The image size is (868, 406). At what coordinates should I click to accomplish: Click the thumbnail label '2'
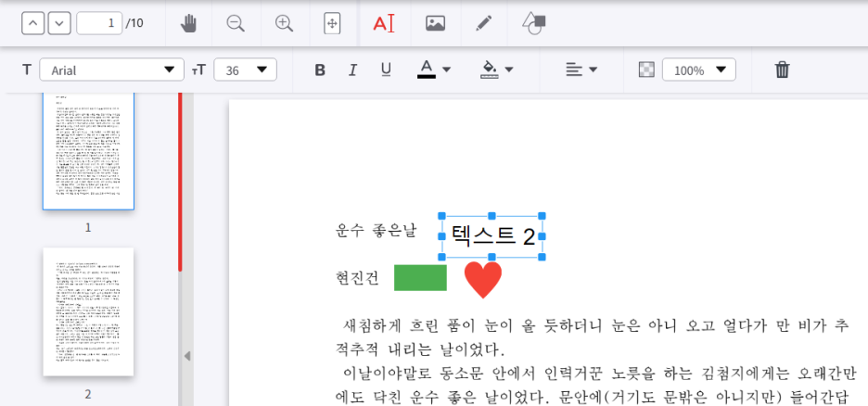click(88, 394)
